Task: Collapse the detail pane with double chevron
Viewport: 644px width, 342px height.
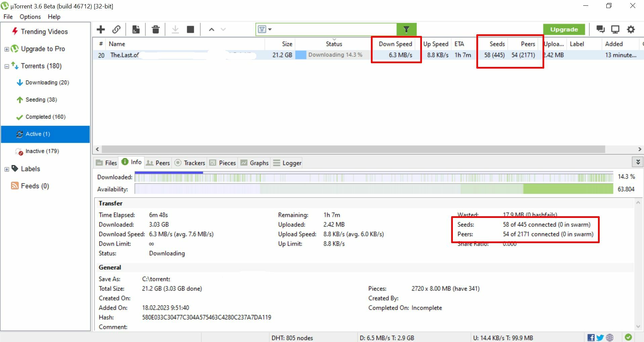Action: tap(638, 162)
